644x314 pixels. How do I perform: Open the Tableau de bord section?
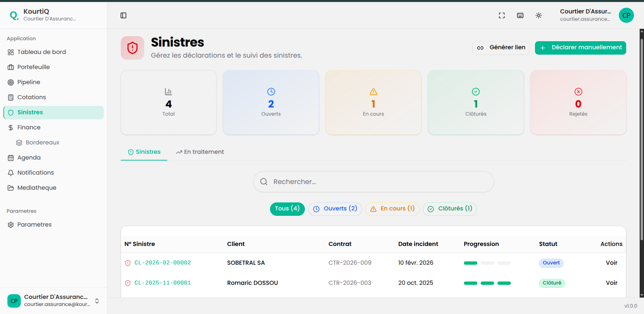pos(41,52)
